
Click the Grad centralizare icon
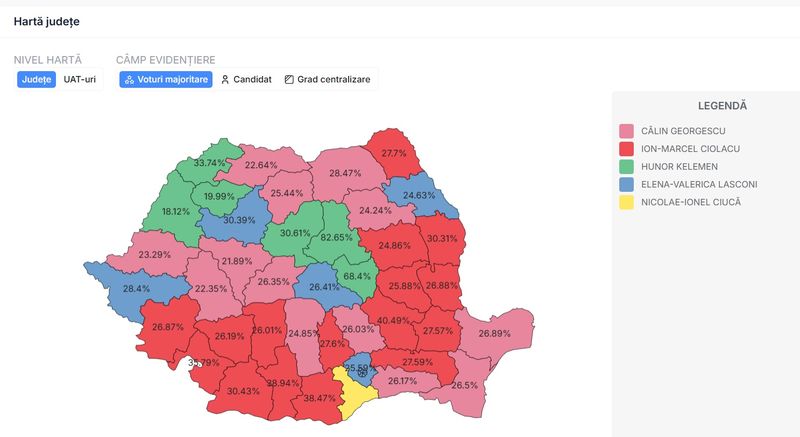pyautogui.click(x=289, y=79)
